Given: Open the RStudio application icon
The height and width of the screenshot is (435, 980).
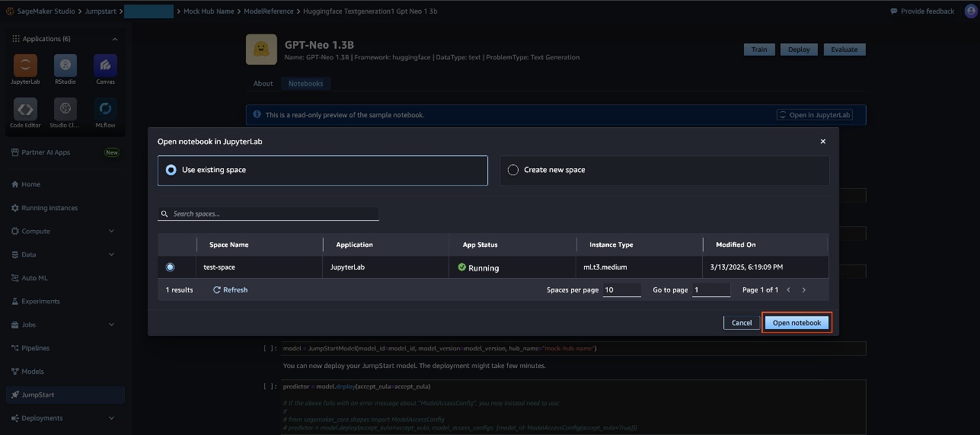Looking at the screenshot, I should 65,66.
